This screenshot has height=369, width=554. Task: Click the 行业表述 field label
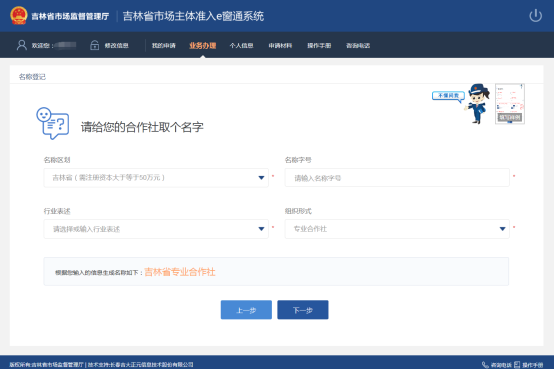click(57, 211)
